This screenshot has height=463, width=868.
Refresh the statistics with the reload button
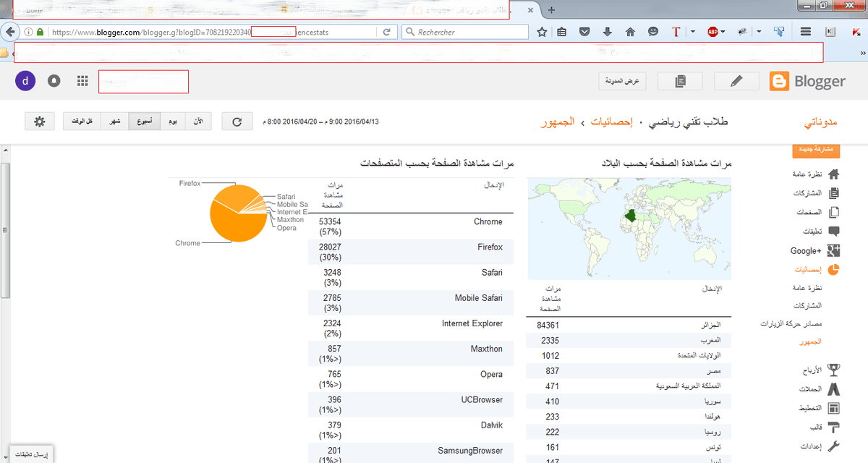coord(237,122)
